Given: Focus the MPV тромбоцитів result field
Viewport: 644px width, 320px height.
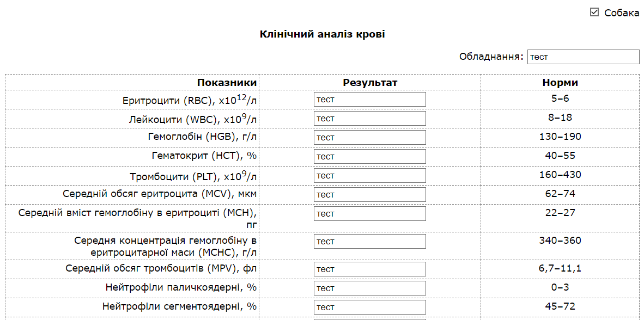Looking at the screenshot, I should tap(369, 269).
